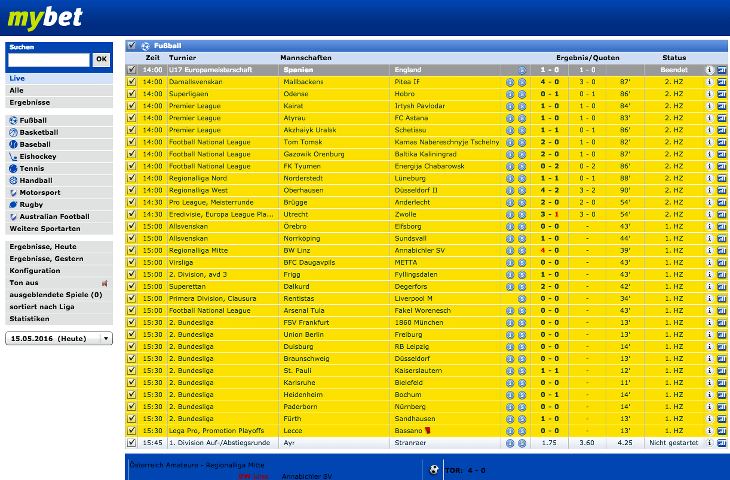Open white info icon for Utrecht–Zwolle row

pyautogui.click(x=709, y=214)
